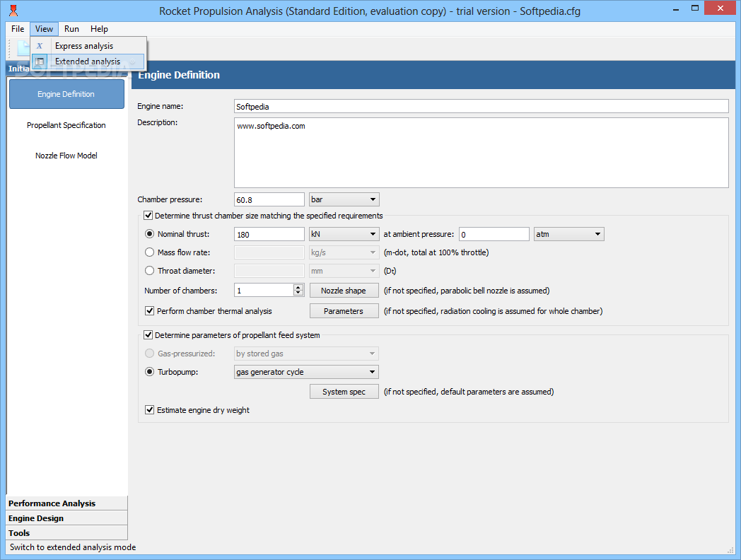The height and width of the screenshot is (560, 741).
Task: Select Nozzle Flow Model sidebar page
Action: pyautogui.click(x=66, y=156)
